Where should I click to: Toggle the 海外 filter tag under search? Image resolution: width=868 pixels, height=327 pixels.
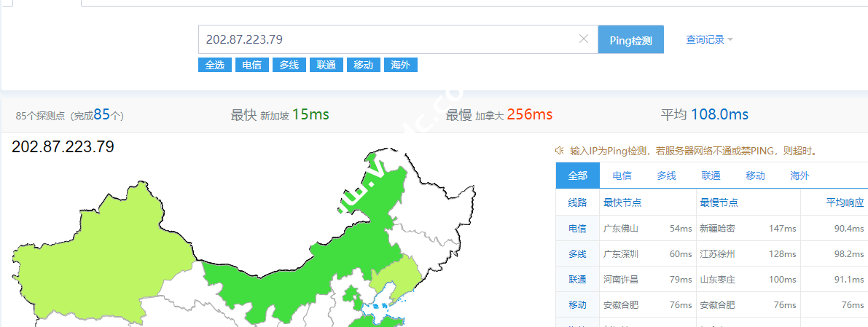tap(400, 65)
